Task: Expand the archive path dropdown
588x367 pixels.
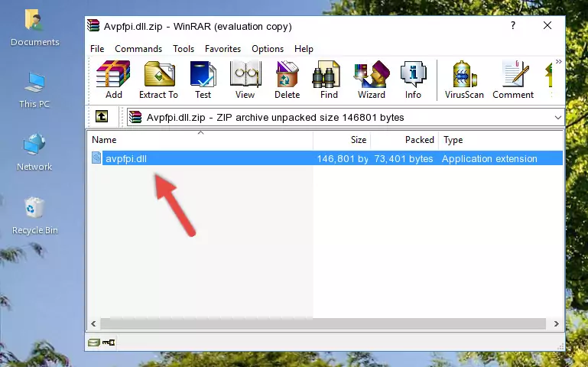Action: pos(558,118)
